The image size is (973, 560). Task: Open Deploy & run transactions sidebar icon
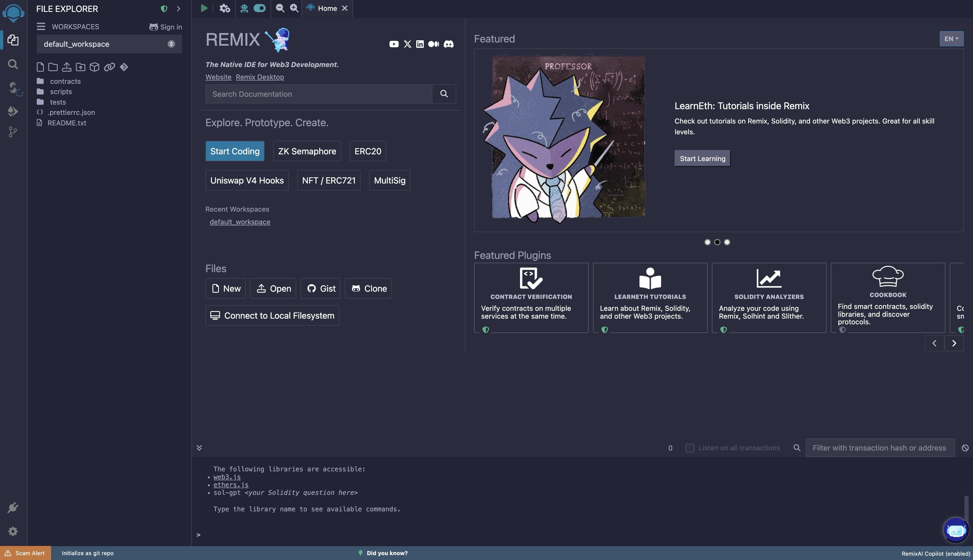[x=13, y=111]
